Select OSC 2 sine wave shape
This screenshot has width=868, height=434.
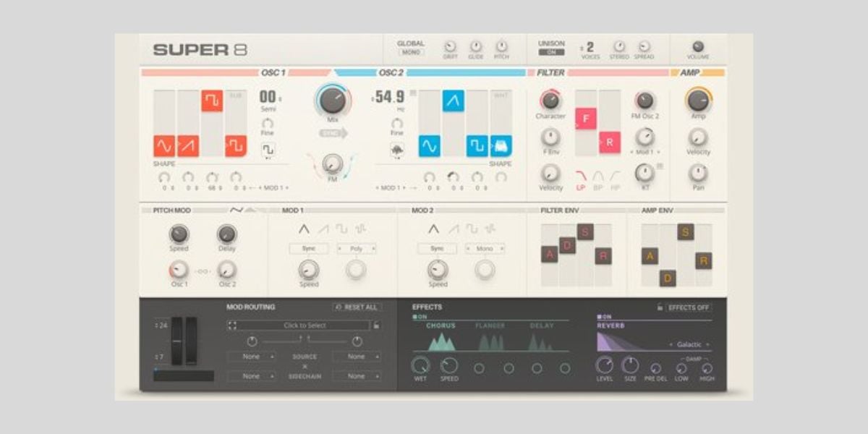[429, 146]
